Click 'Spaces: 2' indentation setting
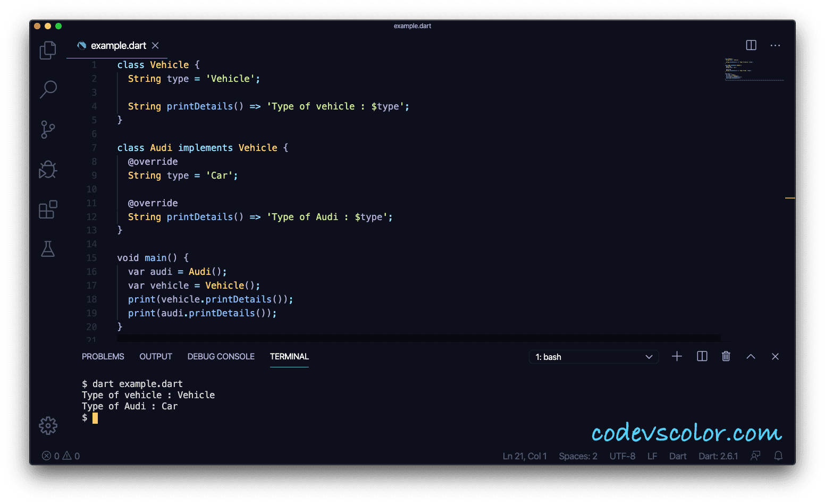This screenshot has width=825, height=504. click(x=578, y=456)
